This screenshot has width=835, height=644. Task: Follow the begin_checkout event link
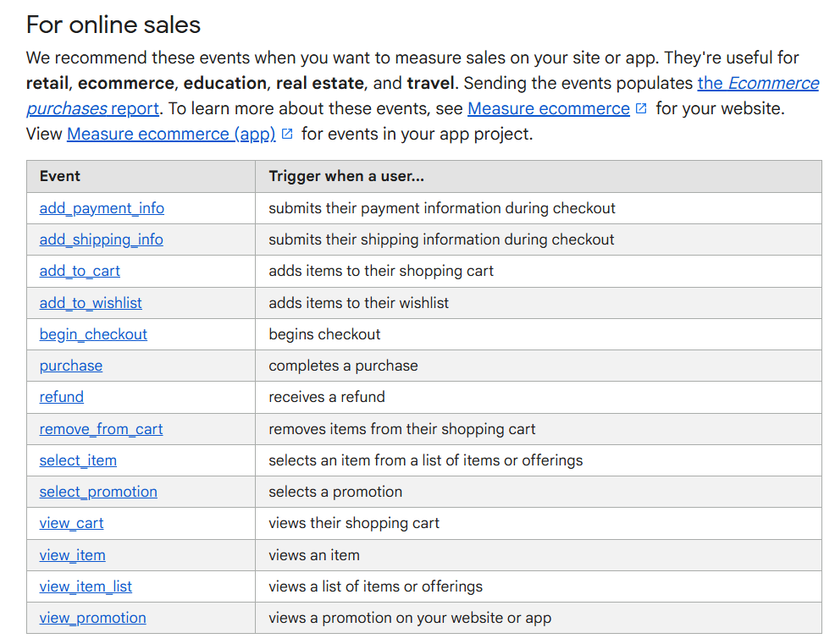[x=93, y=334]
